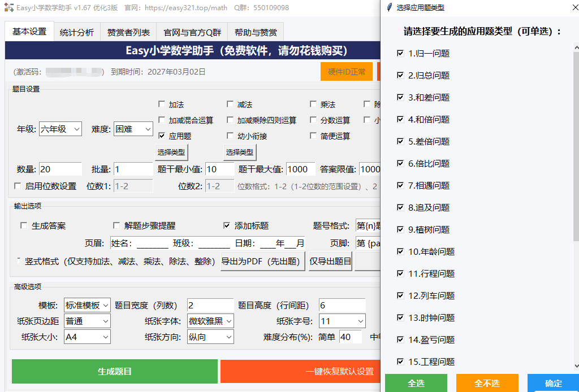The image size is (579, 392).
Task: Open the 赞赏者列表 tab
Action: tap(128, 32)
